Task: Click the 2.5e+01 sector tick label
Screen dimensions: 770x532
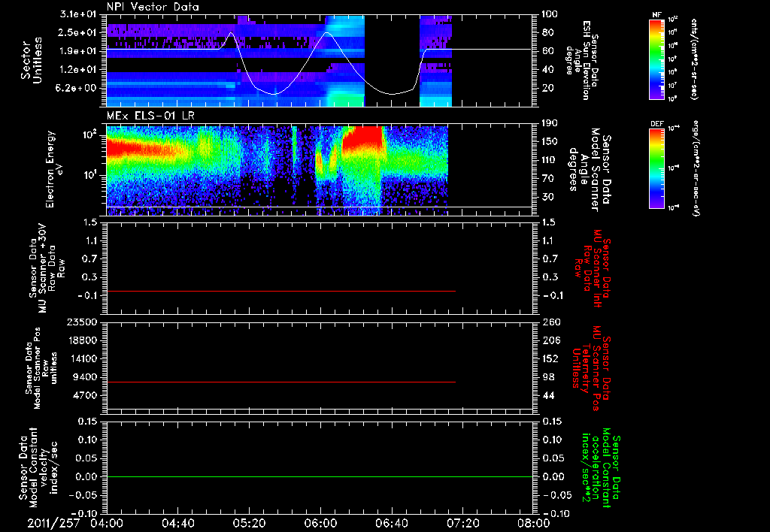Action: click(77, 32)
